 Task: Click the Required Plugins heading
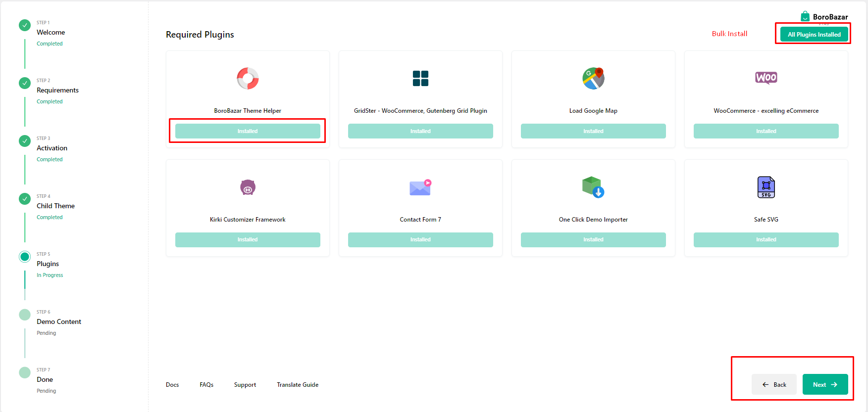tap(200, 35)
